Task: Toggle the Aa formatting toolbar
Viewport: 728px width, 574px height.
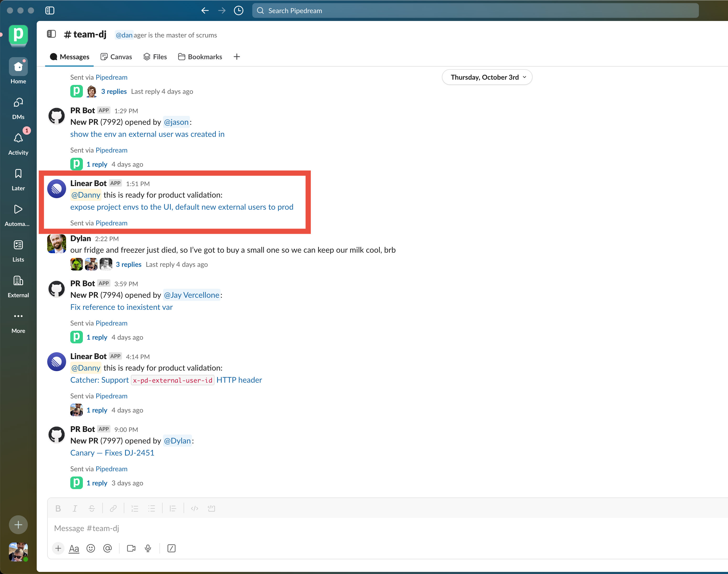Action: [x=74, y=549]
